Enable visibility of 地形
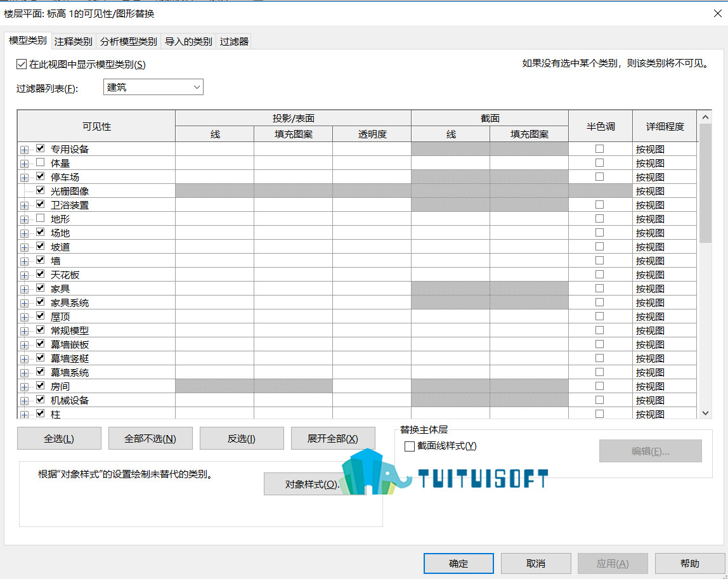The width and height of the screenshot is (728, 579). click(x=41, y=218)
